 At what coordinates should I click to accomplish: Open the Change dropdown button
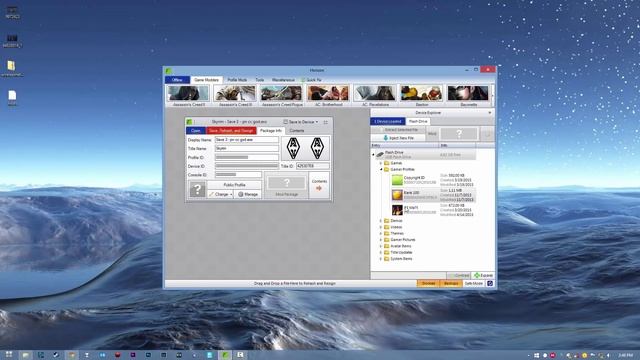click(220, 194)
